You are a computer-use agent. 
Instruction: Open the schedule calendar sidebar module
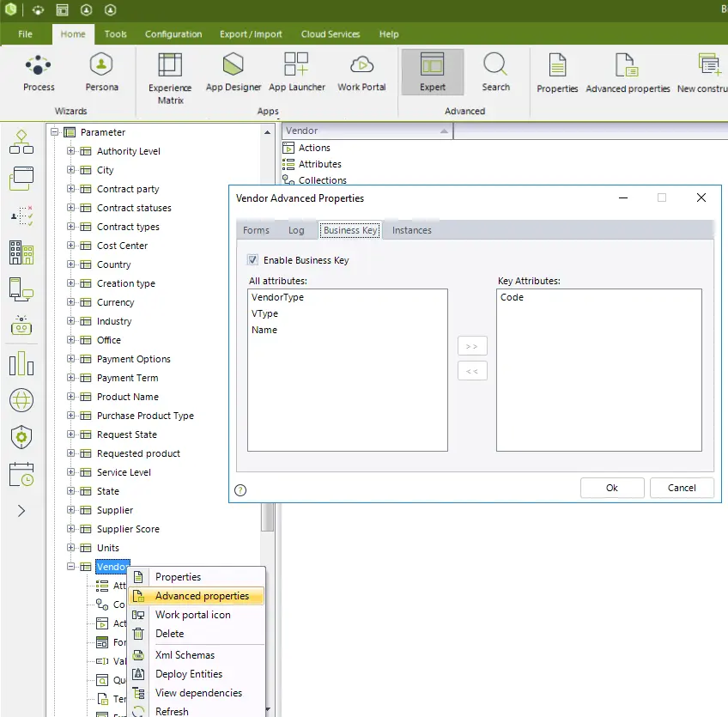click(x=21, y=474)
